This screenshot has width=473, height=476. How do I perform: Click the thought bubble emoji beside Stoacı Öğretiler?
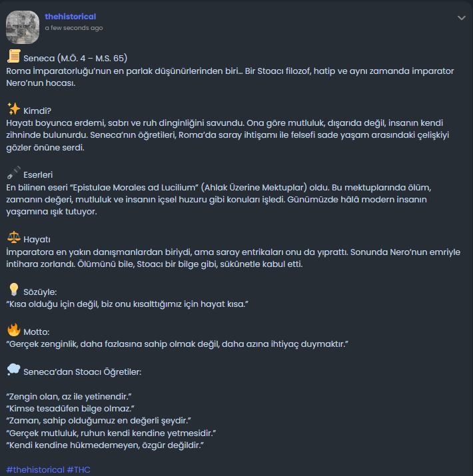13,369
